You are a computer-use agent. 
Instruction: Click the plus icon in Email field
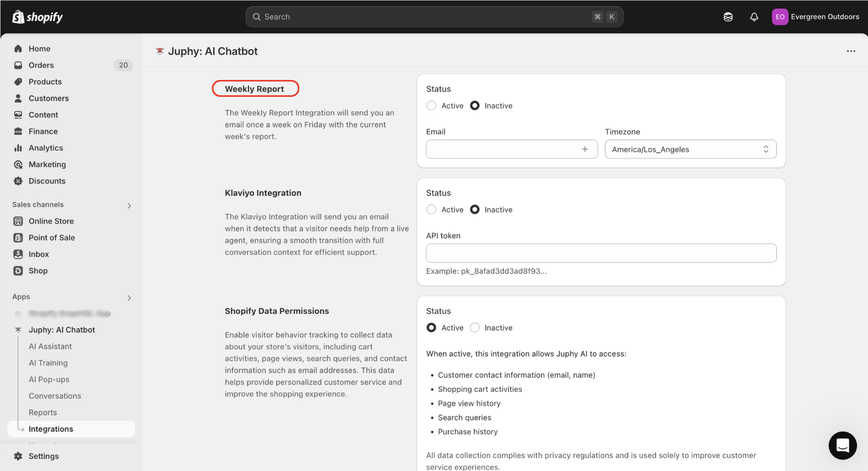(x=585, y=149)
